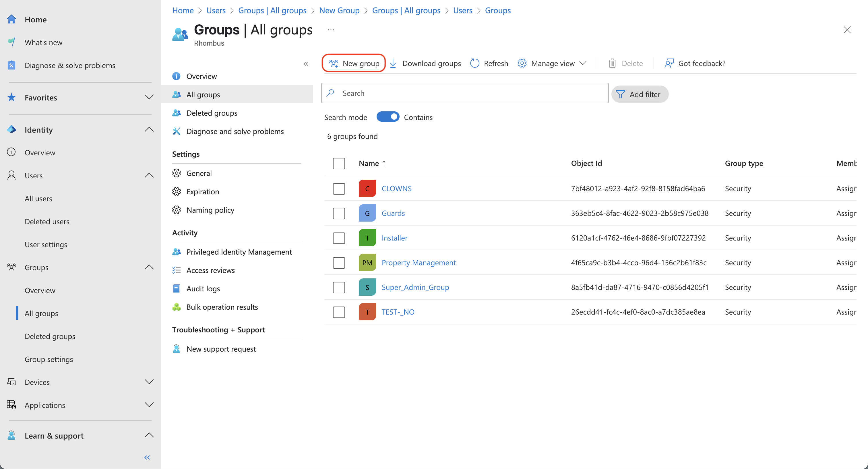Screen dimensions: 868x469
Task: Click the Devices icon in sidebar
Action: click(x=11, y=382)
